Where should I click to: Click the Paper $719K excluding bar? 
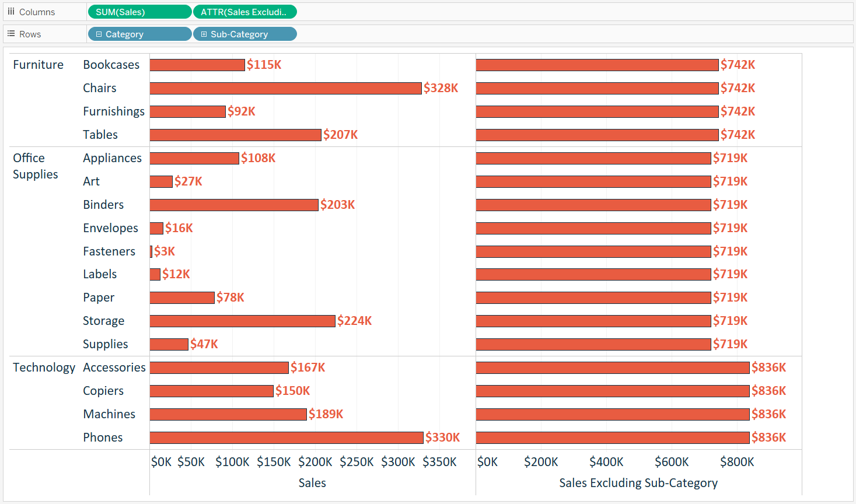(593, 297)
